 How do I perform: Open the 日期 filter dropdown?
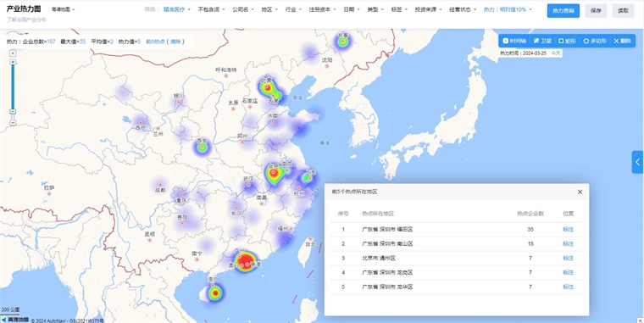coord(352,9)
